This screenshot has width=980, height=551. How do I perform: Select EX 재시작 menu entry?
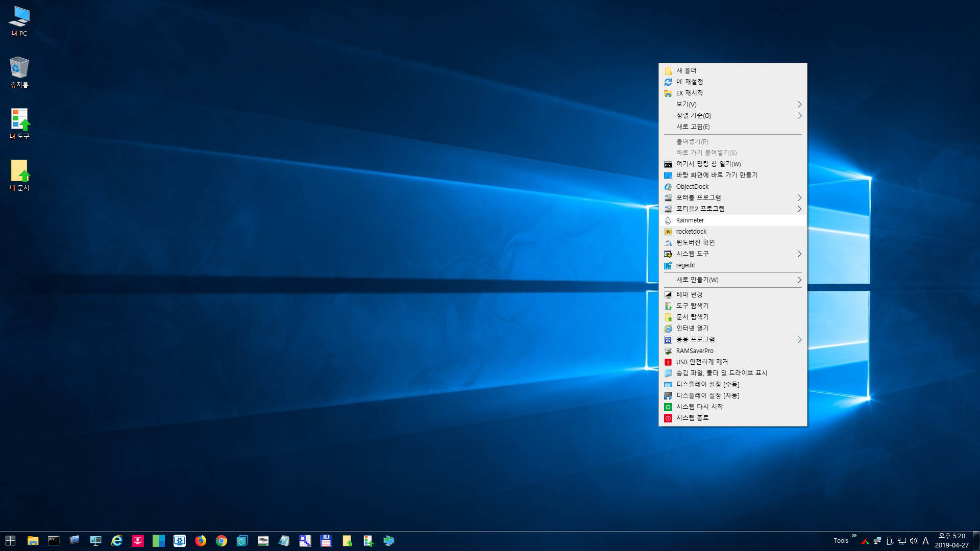point(733,93)
